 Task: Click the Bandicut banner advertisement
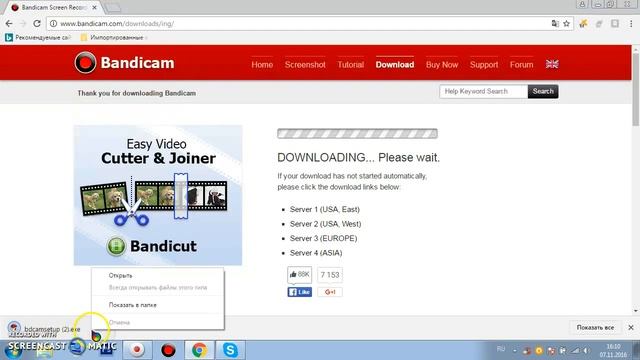coord(158,195)
